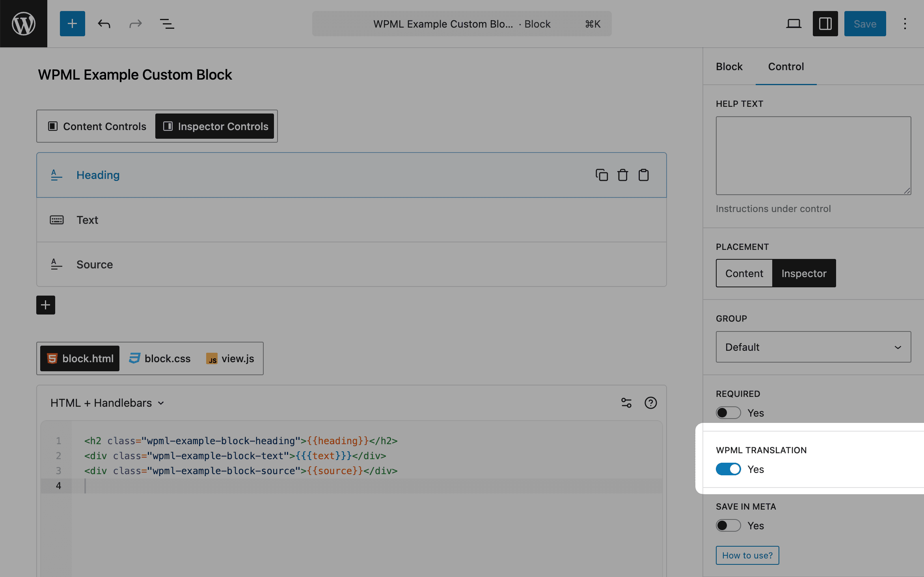The height and width of the screenshot is (577, 924).
Task: Disable the WPML Translation toggle
Action: coord(728,469)
